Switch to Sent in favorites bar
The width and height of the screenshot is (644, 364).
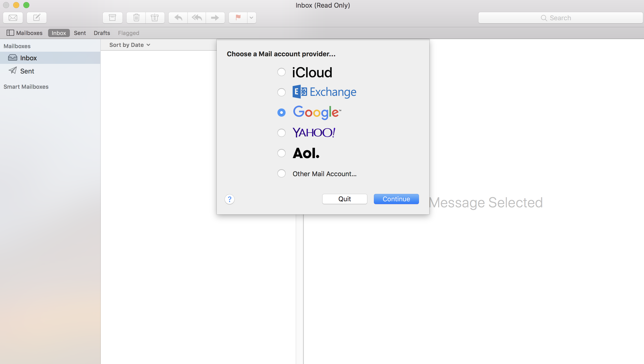tap(80, 33)
